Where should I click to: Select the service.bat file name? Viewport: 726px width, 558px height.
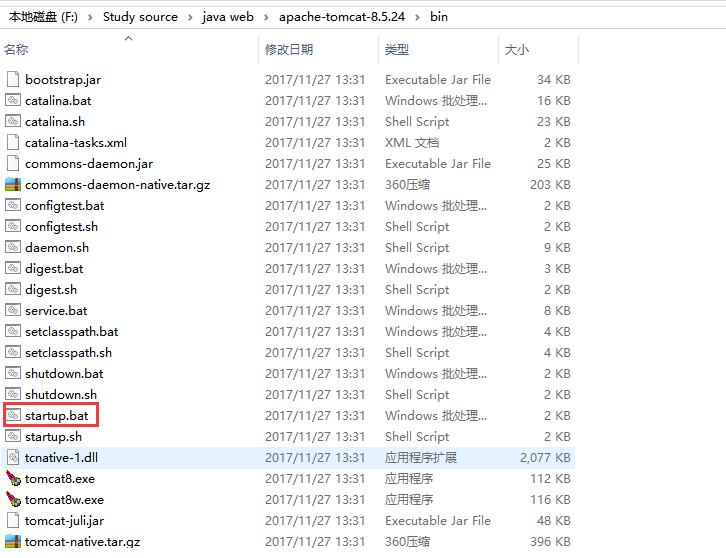pos(56,310)
